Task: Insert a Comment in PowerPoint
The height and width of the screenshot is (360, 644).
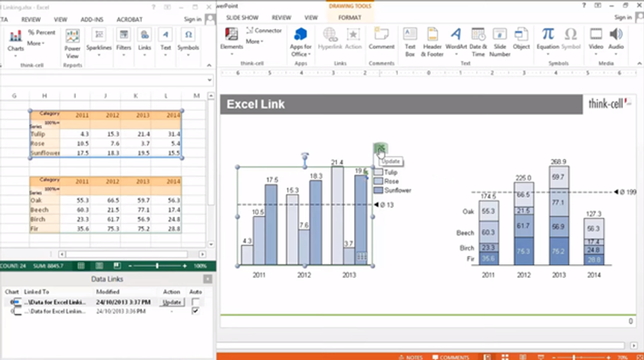Action: tap(382, 39)
